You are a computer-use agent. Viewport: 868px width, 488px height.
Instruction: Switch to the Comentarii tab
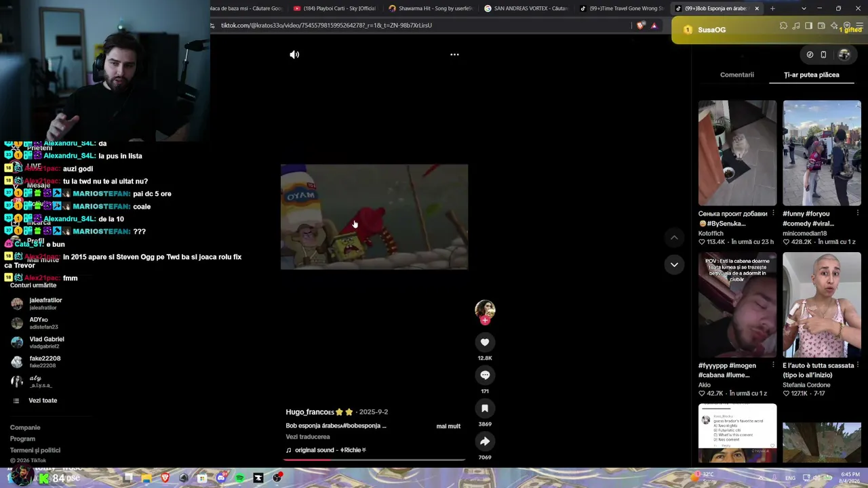pyautogui.click(x=737, y=75)
